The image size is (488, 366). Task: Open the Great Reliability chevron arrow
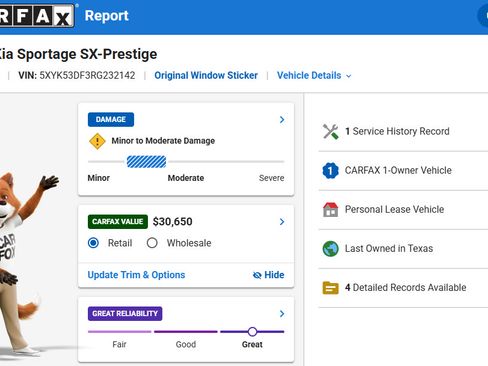click(282, 314)
